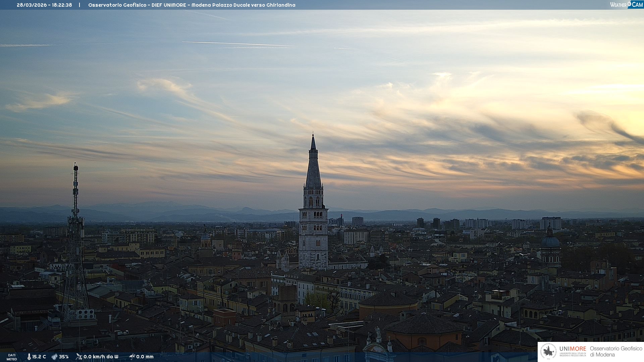Image resolution: width=644 pixels, height=362 pixels.
Task: Click the Osservatorio Geofisico di Modena caption
Action: [616, 351]
